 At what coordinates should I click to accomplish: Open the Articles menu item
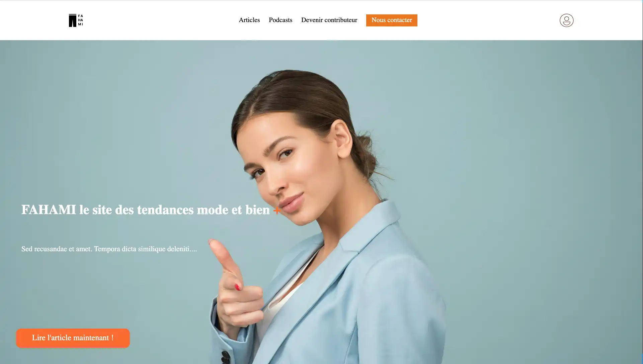(249, 20)
